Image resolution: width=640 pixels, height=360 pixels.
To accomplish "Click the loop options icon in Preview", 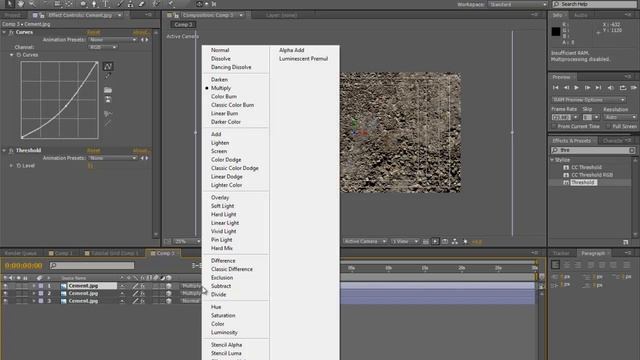I will pyautogui.click(x=622, y=88).
